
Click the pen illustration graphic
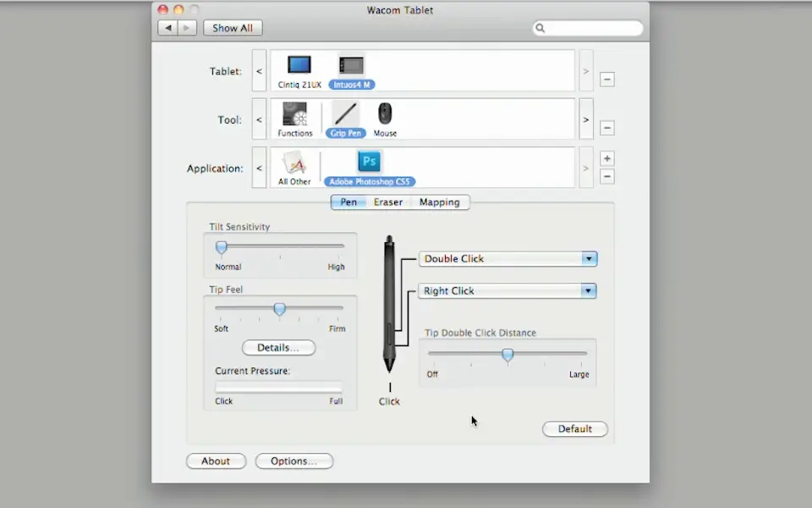389,304
